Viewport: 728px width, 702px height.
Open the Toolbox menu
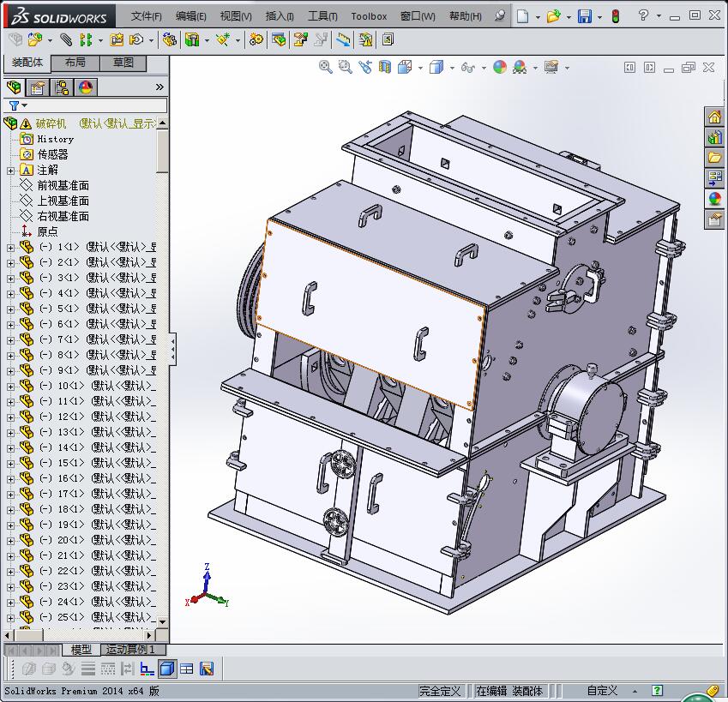tap(369, 16)
